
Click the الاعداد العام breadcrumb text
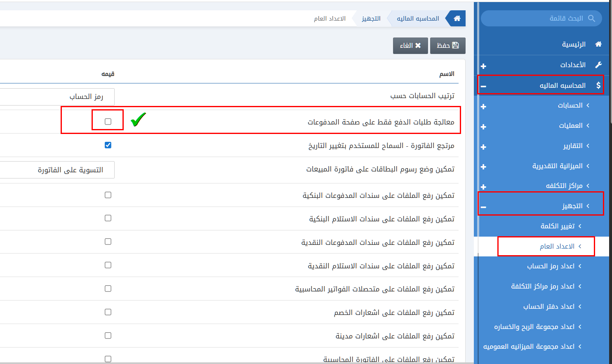pyautogui.click(x=330, y=19)
